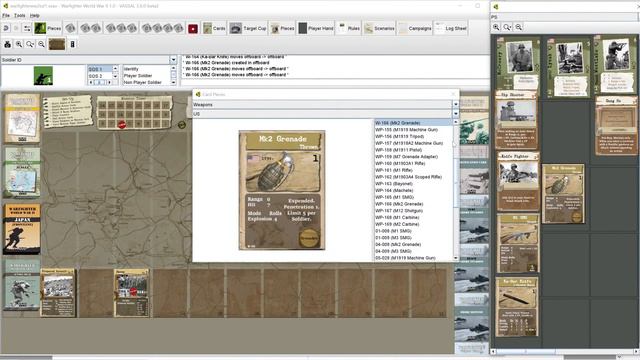Select Mk2 Grenade card in Player Hand
Screen dimensions: 640x360
[x=563, y=194]
